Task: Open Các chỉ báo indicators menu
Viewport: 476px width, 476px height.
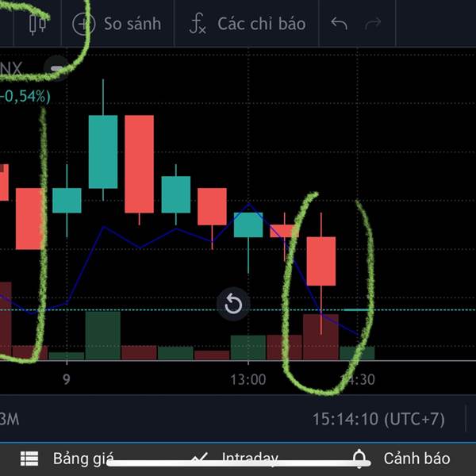Action: click(x=247, y=24)
